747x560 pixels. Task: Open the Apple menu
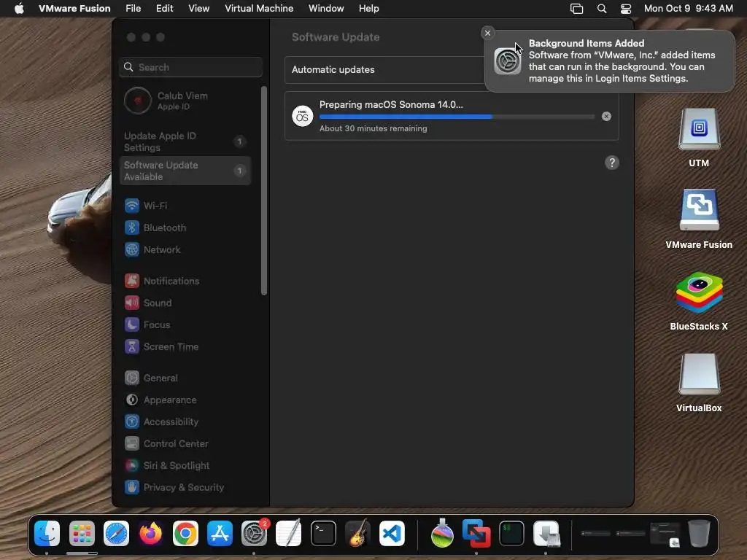click(19, 9)
